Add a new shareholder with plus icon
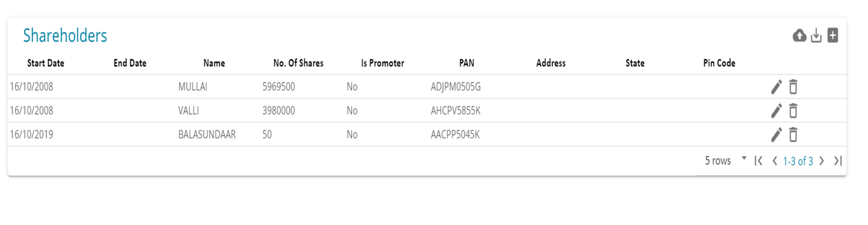Viewport: 868px width, 225px height. pos(833,35)
